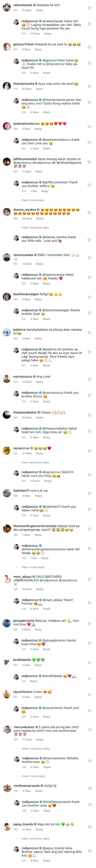Reply to dustinmarasigan's comment
Screen dimensions: 96x868
coord(38,299)
